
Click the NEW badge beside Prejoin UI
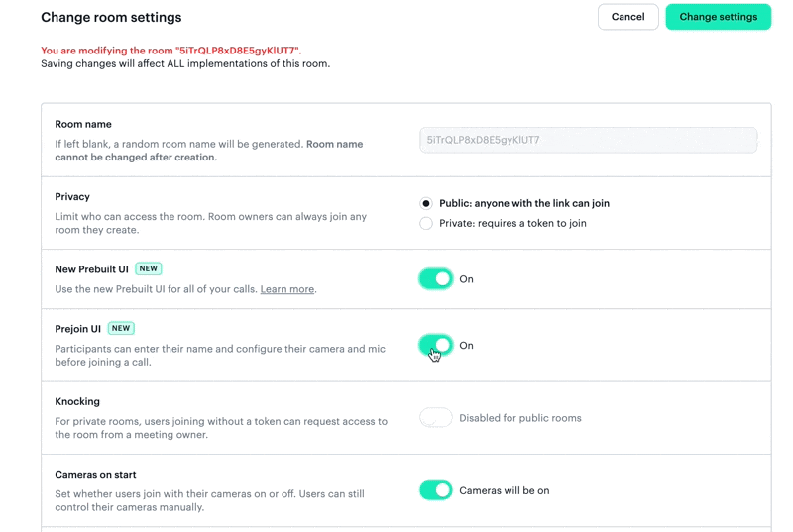click(121, 328)
